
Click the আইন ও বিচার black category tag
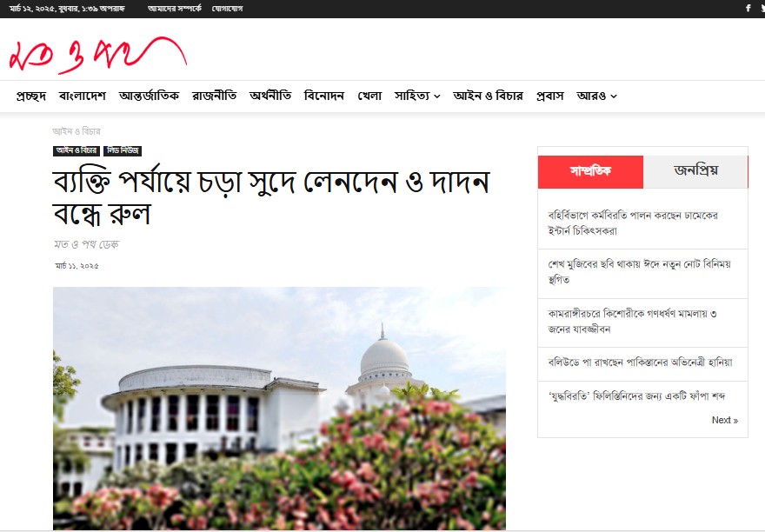click(76, 150)
